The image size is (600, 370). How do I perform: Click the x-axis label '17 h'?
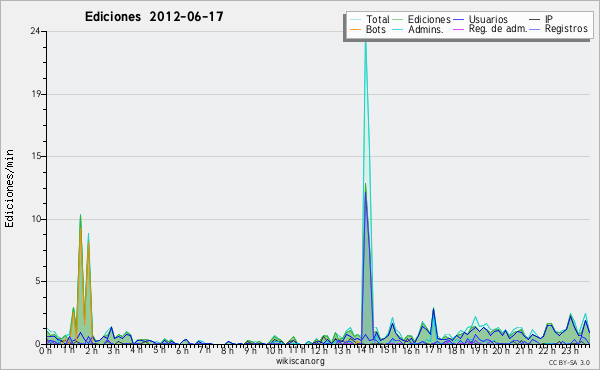[434, 350]
